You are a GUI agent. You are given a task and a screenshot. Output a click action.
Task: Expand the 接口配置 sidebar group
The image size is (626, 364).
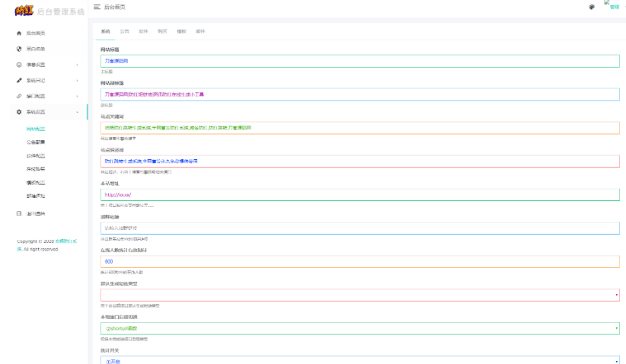(x=77, y=97)
